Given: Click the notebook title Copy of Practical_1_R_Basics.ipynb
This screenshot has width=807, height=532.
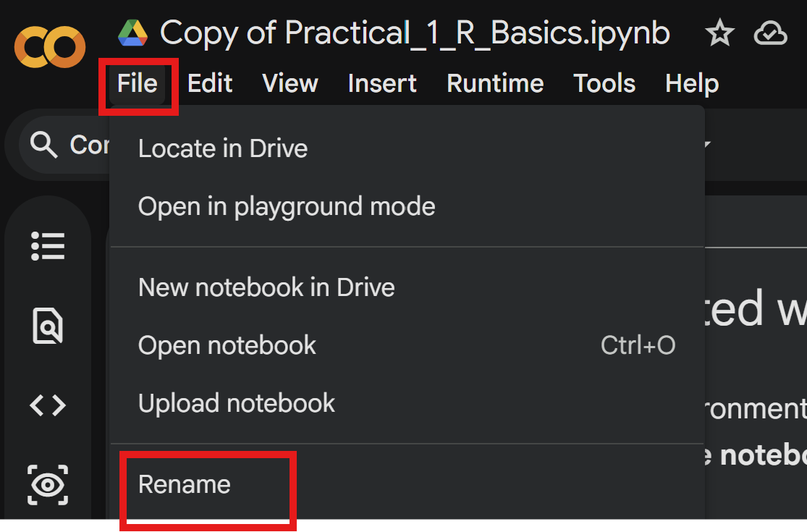Looking at the screenshot, I should pos(415,33).
